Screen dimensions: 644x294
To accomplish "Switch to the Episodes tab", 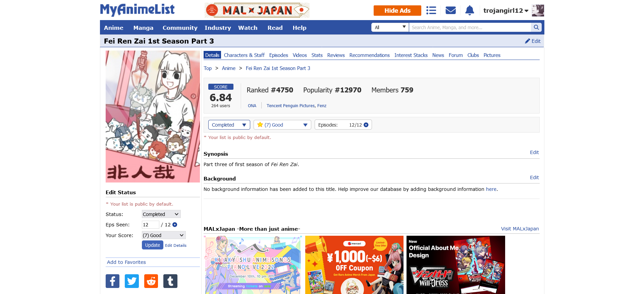I will click(279, 55).
